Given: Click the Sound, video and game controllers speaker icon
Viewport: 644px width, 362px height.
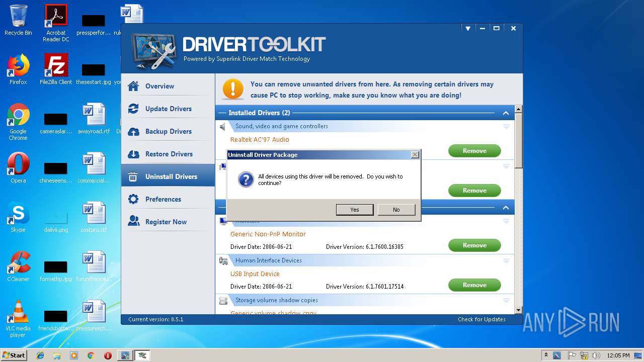Looking at the screenshot, I should pyautogui.click(x=223, y=126).
